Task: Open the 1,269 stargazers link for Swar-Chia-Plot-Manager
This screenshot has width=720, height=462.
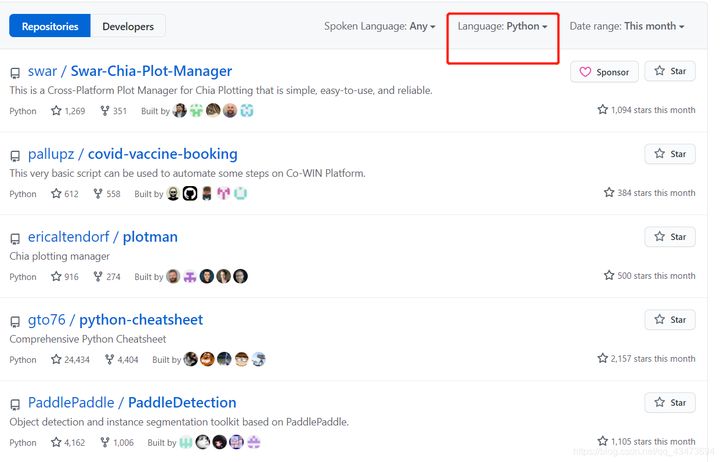Action: pyautogui.click(x=68, y=111)
